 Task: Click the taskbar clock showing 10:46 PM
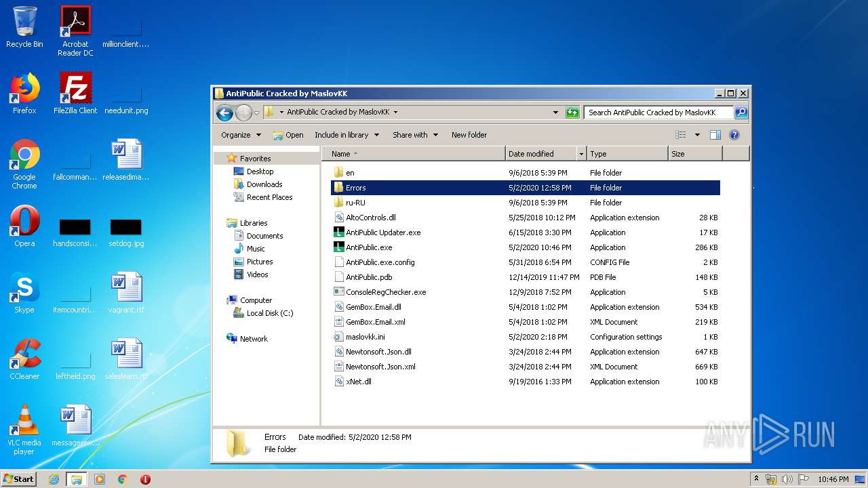pyautogui.click(x=833, y=479)
